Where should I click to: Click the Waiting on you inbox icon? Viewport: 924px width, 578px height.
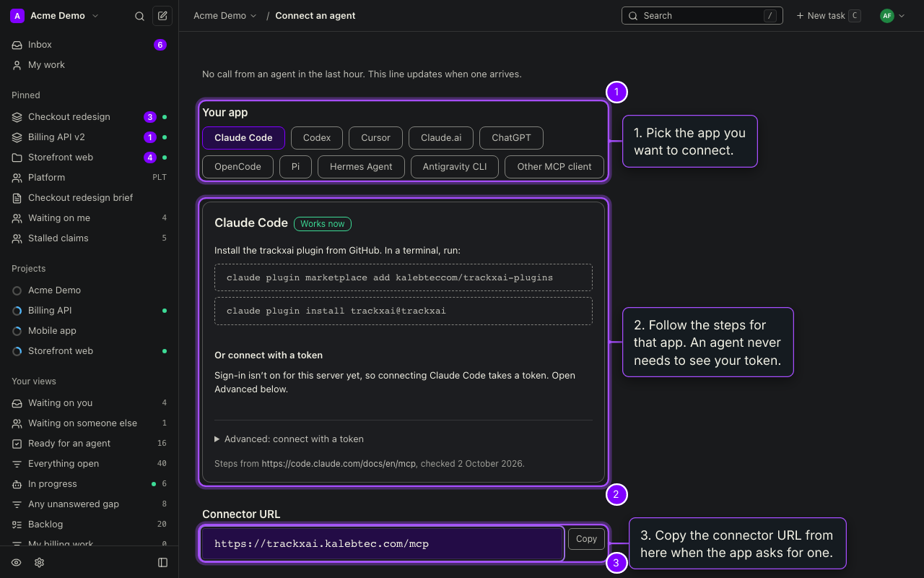click(17, 403)
